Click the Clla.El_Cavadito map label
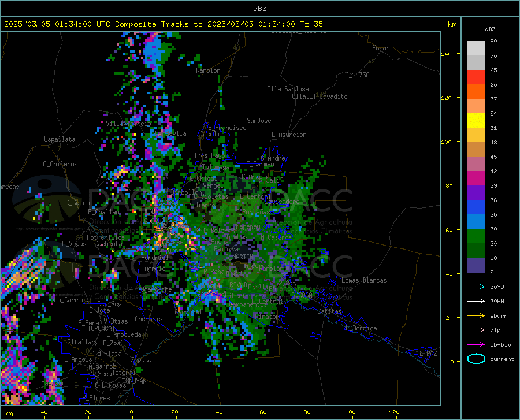Image resolution: width=520 pixels, height=420 pixels. [x=320, y=96]
